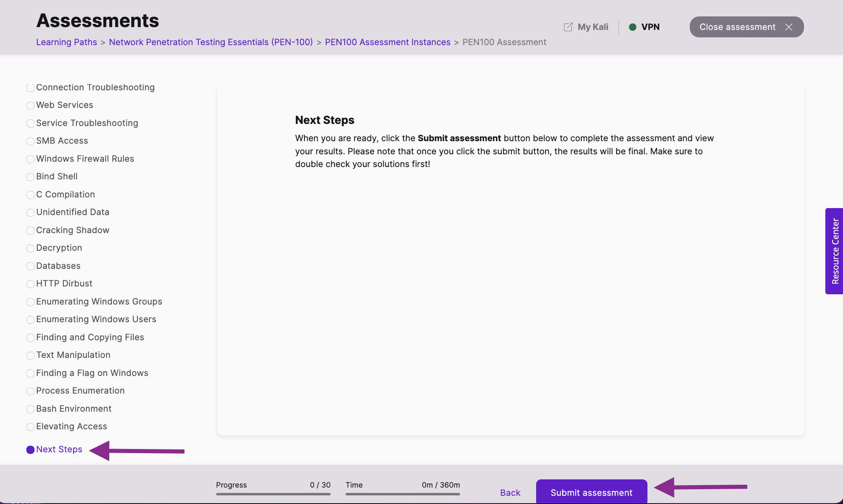Click the Progress bar
This screenshot has height=504, width=843.
tap(273, 494)
